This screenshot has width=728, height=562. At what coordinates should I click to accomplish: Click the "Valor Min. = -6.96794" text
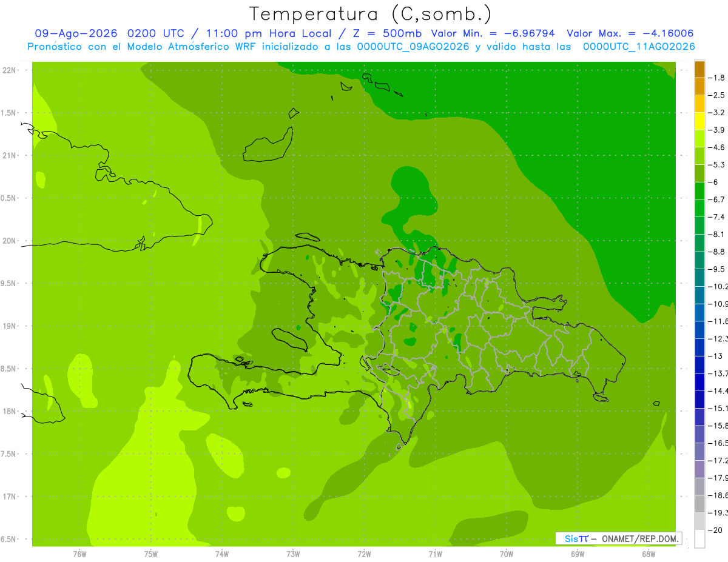(x=493, y=33)
